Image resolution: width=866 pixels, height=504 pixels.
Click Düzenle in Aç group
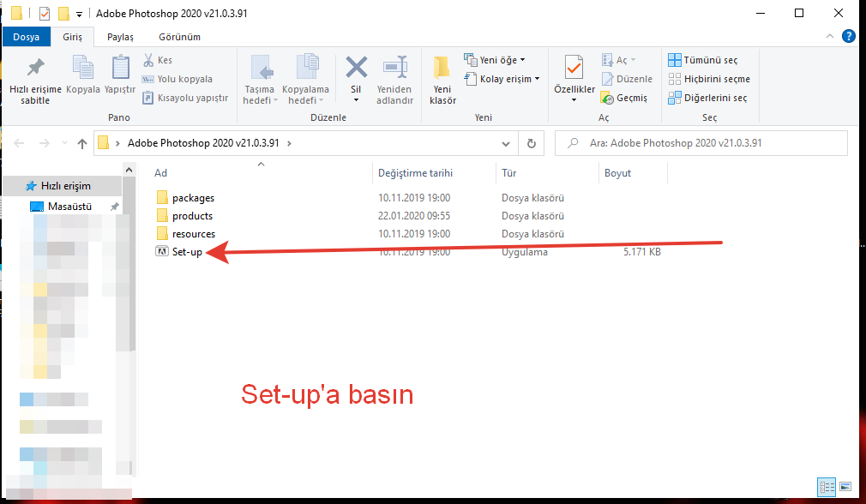(x=627, y=79)
